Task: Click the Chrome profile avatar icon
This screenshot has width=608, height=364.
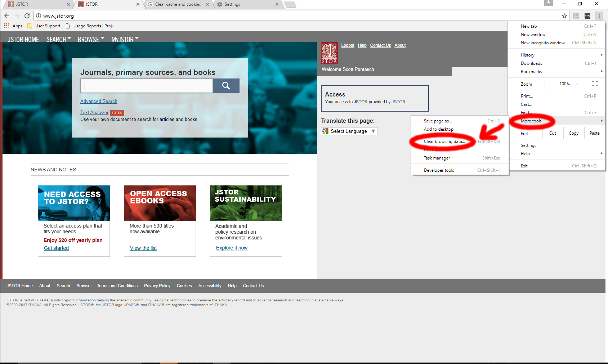Action: [548, 3]
